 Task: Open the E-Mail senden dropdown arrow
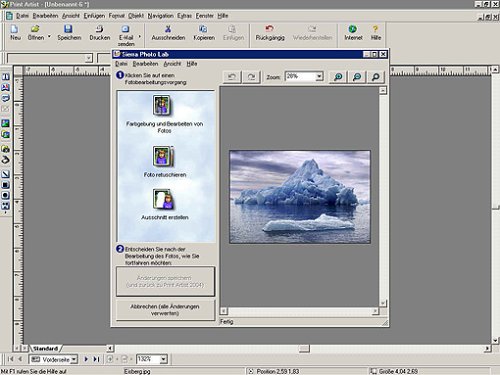(x=140, y=37)
